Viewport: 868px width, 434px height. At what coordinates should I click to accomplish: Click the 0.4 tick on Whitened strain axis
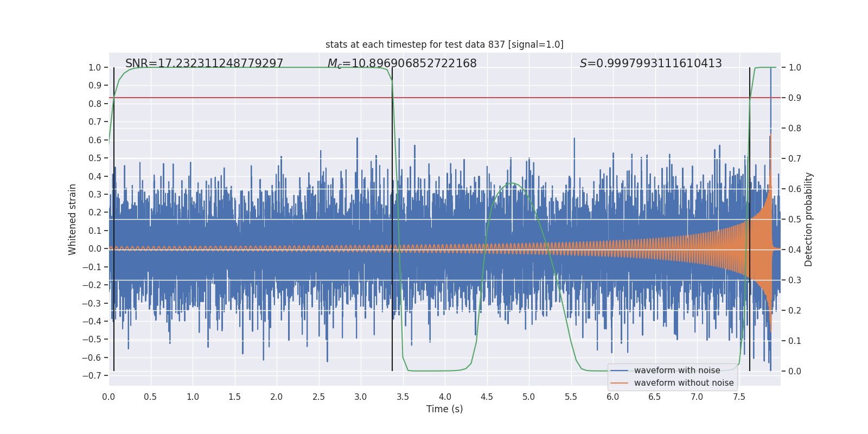click(x=95, y=176)
